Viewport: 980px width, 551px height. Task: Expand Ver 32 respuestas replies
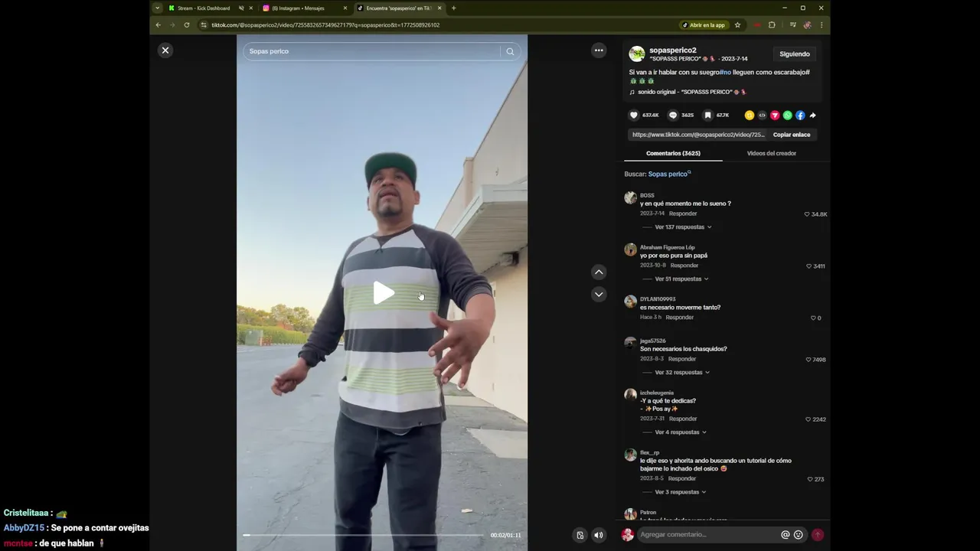pos(682,373)
